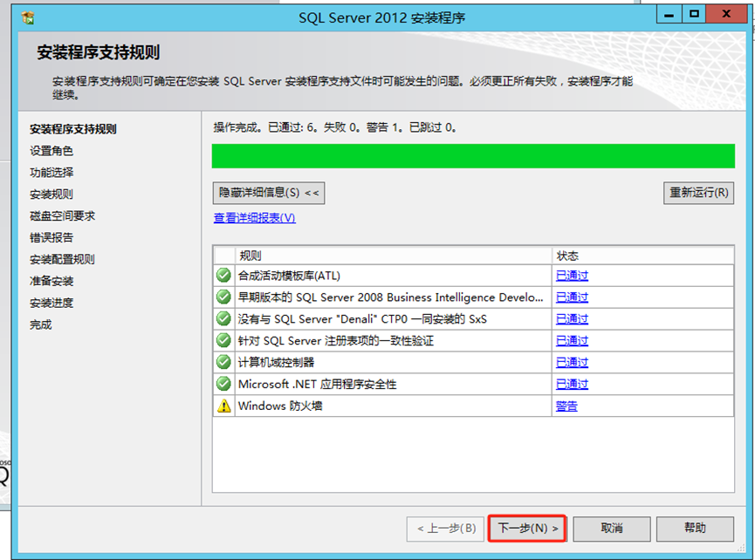Click the SQL Server setup title bar icon
The width and height of the screenshot is (755, 560).
coord(28,18)
